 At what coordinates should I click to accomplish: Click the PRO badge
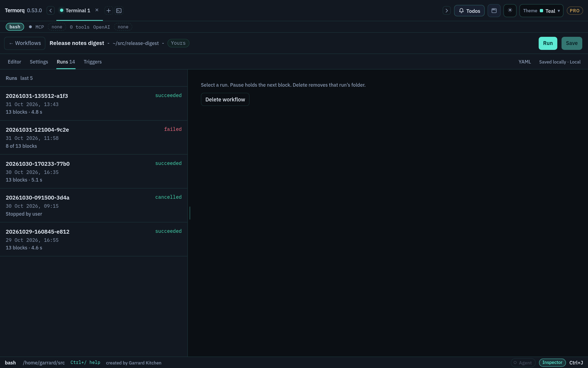click(575, 11)
